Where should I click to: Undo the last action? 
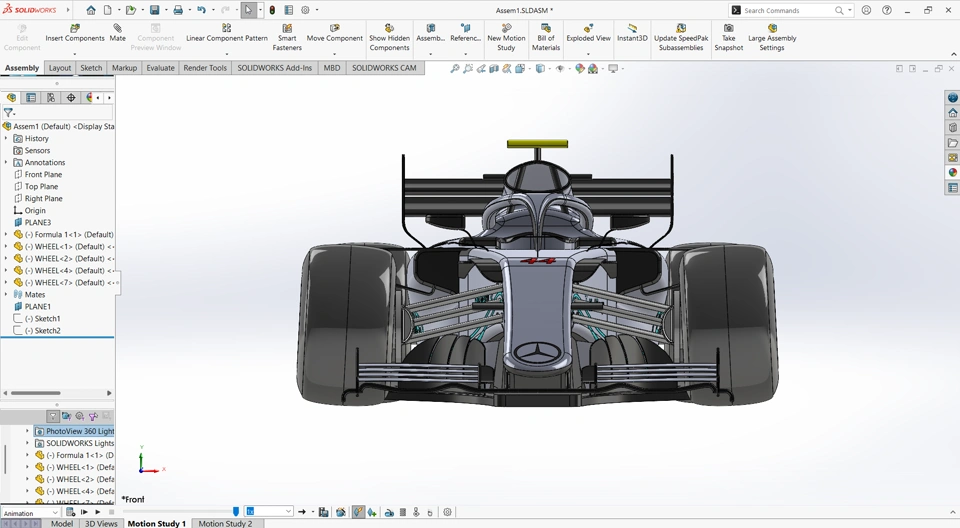click(x=201, y=10)
